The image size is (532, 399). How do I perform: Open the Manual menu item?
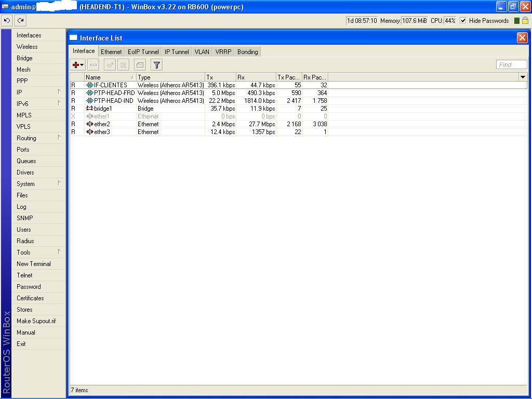(38, 332)
